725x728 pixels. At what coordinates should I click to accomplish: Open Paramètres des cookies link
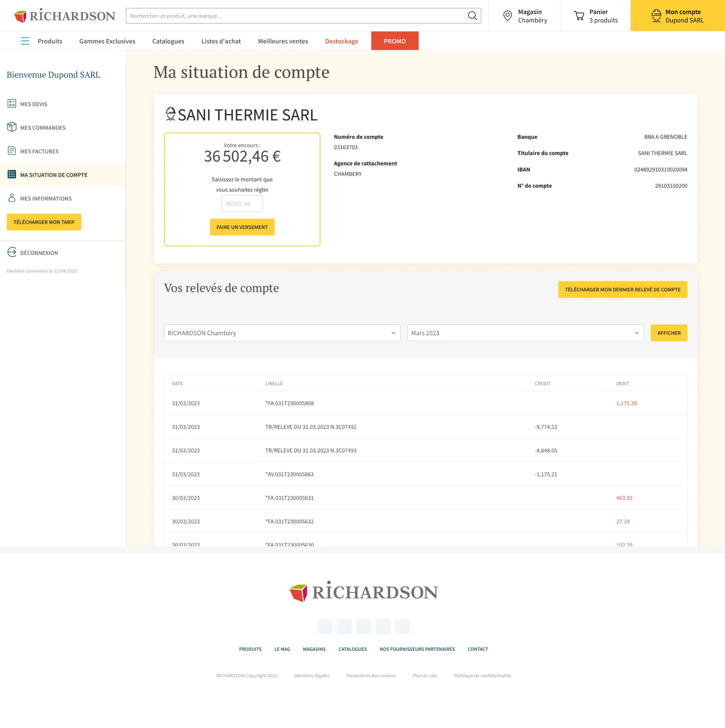371,676
